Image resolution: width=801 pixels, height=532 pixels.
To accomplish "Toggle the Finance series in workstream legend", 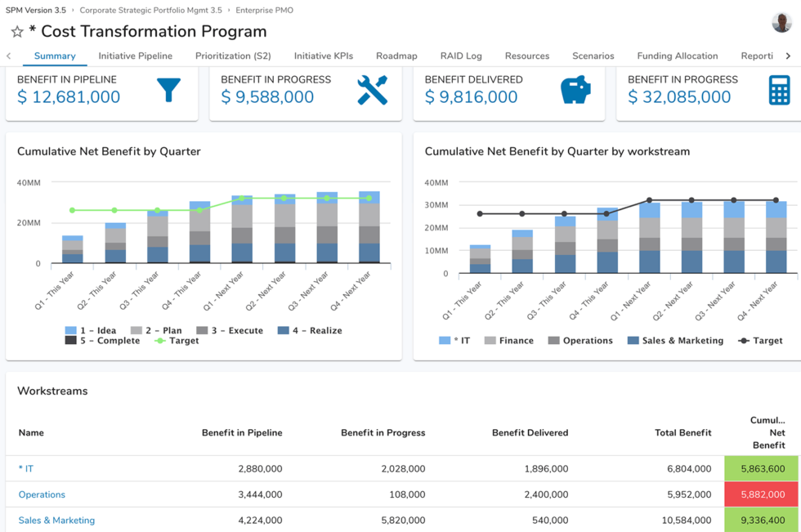I will point(509,341).
